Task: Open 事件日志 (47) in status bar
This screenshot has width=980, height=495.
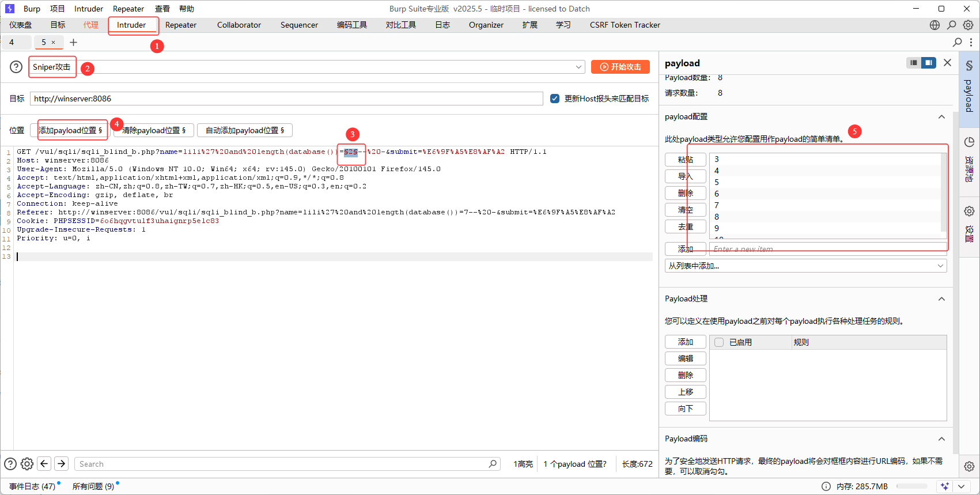Action: 32,486
